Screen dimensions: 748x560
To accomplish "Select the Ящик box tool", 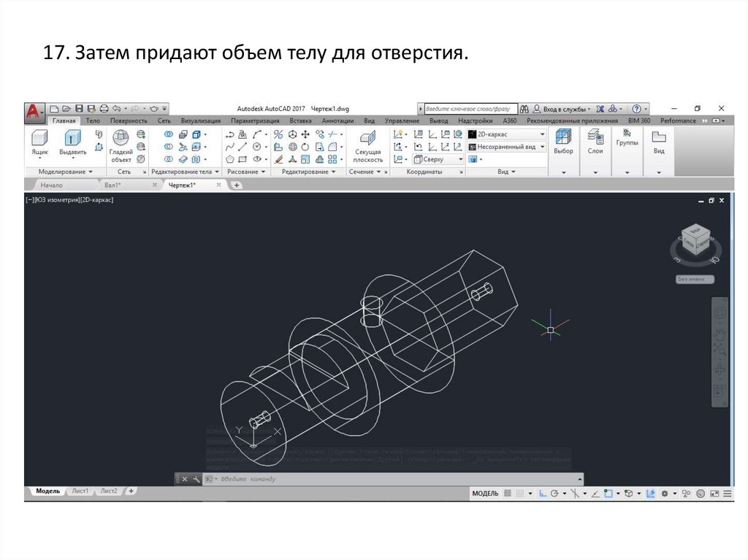I will (x=39, y=142).
